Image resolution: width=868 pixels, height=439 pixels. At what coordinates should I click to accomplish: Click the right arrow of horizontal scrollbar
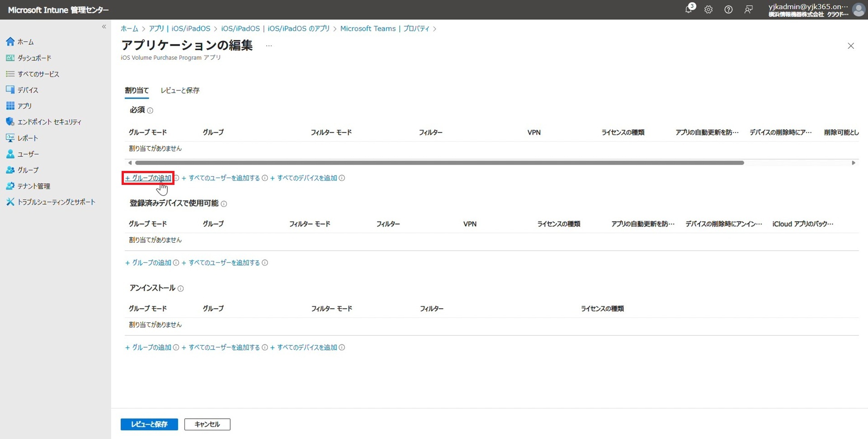click(x=854, y=163)
